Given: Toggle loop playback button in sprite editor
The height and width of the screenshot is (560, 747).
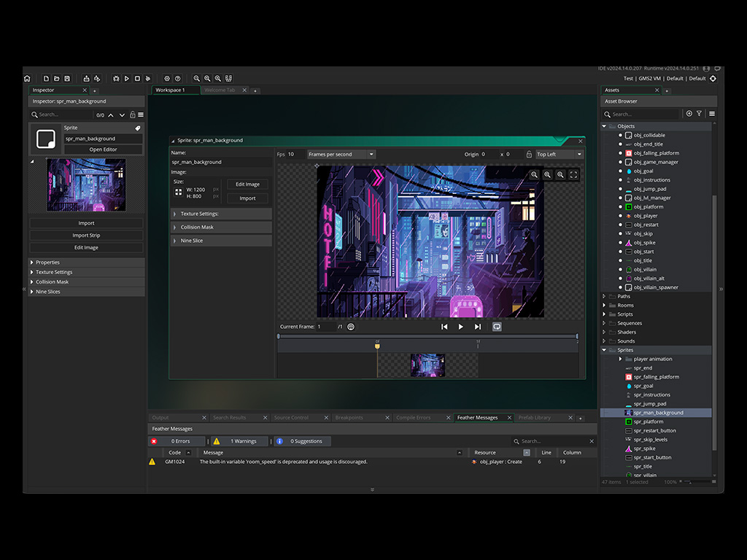Looking at the screenshot, I should click(497, 327).
